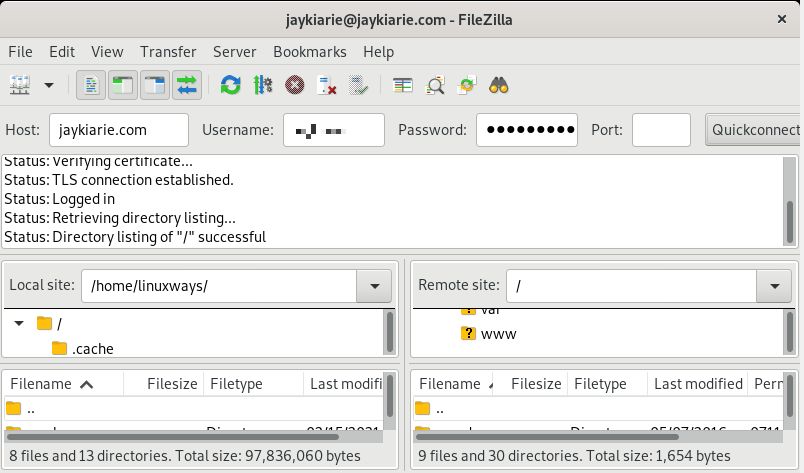Disconnect from the current server
Image resolution: width=804 pixels, height=473 pixels.
point(327,85)
